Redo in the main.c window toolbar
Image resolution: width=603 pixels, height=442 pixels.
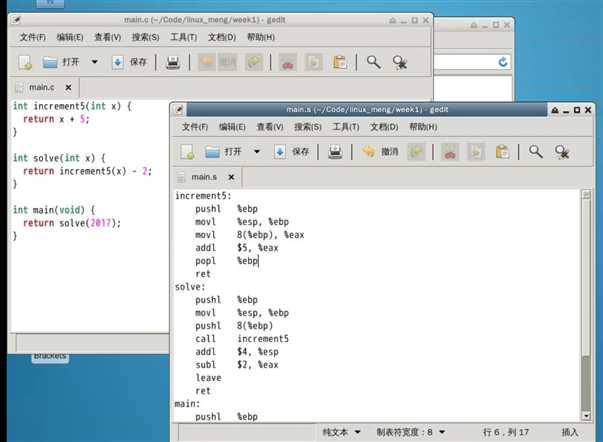(254, 62)
